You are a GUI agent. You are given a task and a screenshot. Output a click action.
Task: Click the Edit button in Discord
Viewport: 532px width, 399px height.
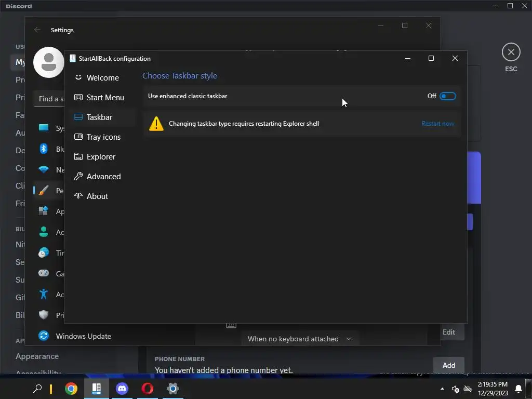[x=448, y=332]
